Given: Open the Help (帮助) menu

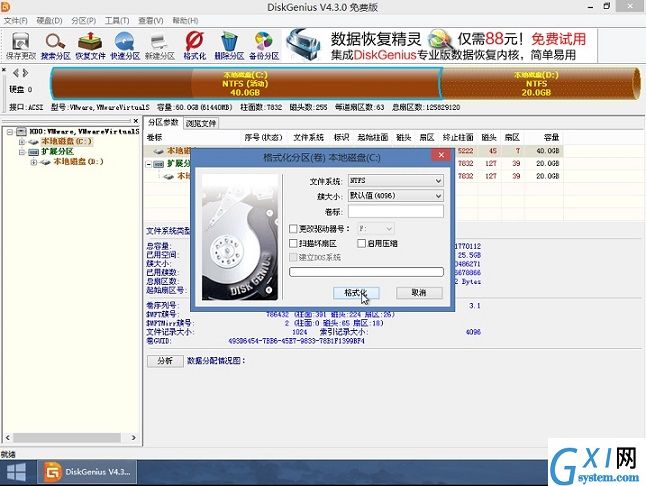Looking at the screenshot, I should click(185, 21).
